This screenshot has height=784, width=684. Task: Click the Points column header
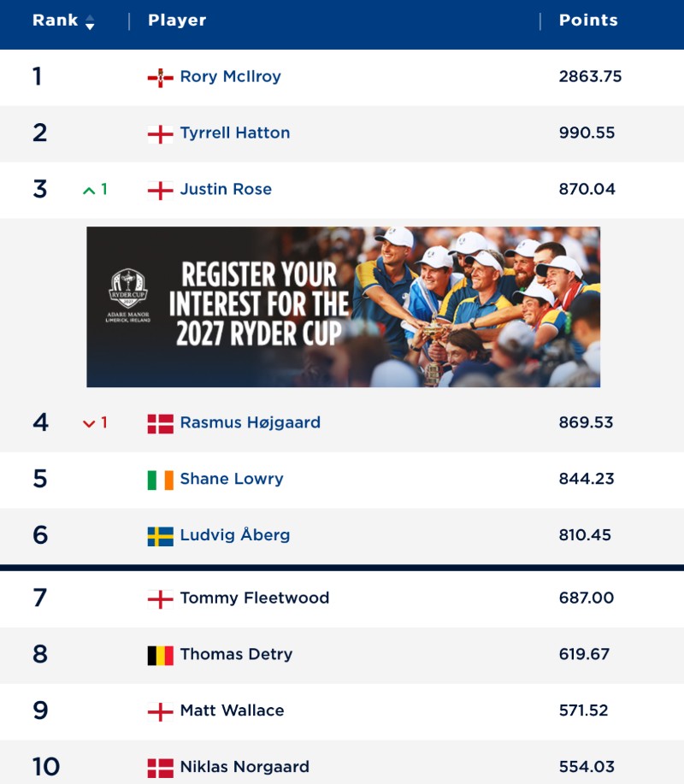588,20
